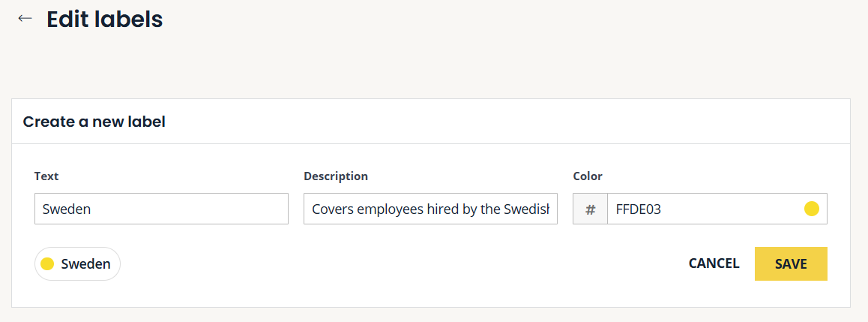868x322 pixels.
Task: Click the Create a new label heading
Action: coord(94,122)
